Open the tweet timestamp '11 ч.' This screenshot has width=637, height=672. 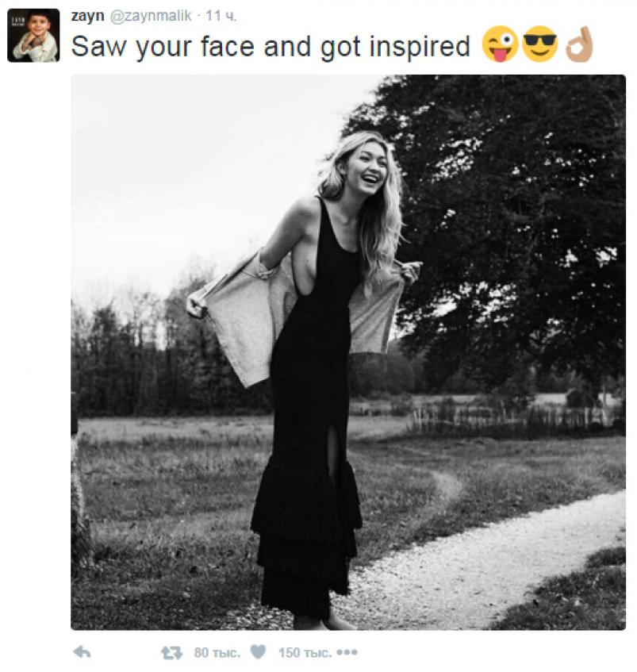coord(221,16)
